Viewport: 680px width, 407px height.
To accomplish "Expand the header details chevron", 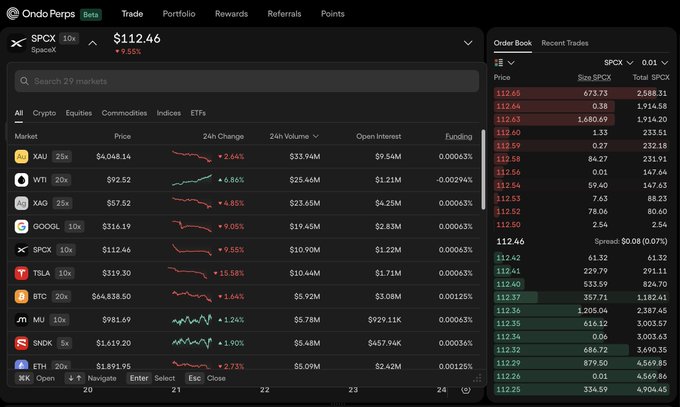I will (x=468, y=43).
